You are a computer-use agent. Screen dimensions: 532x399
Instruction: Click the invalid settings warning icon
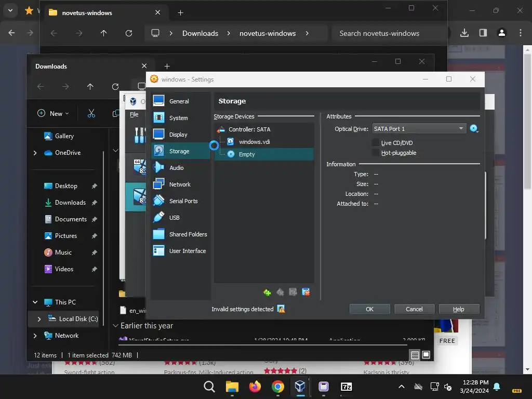[x=281, y=309]
